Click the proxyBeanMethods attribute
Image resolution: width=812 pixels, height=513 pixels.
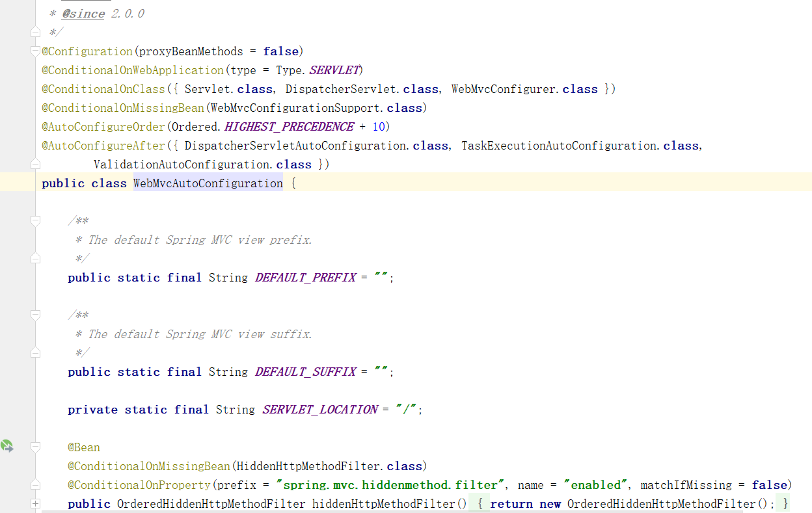coord(191,51)
